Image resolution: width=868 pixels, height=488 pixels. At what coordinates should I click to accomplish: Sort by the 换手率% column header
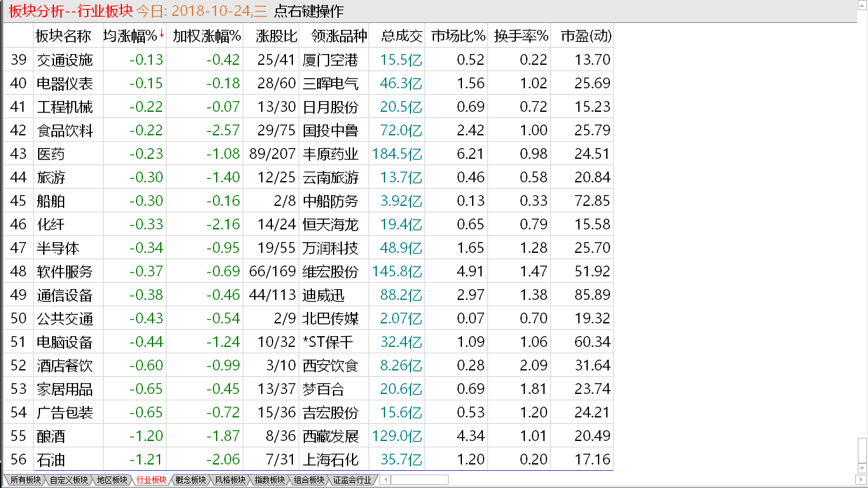click(x=521, y=36)
